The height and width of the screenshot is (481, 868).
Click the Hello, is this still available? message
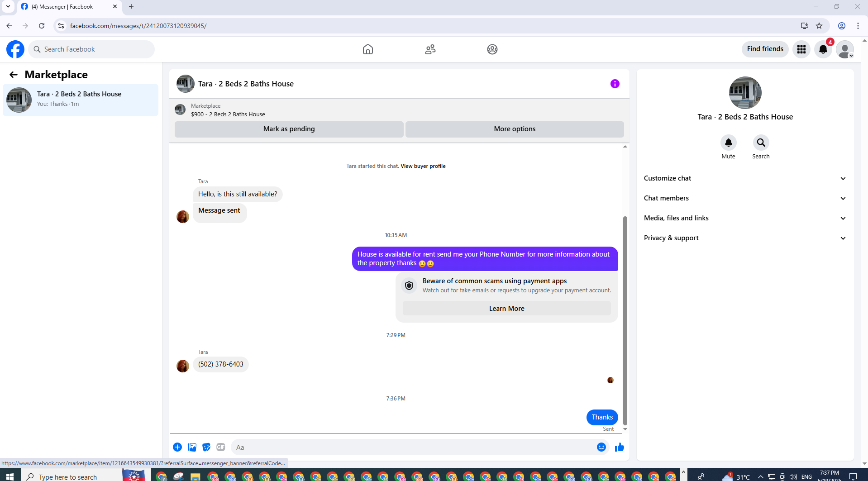pos(238,194)
